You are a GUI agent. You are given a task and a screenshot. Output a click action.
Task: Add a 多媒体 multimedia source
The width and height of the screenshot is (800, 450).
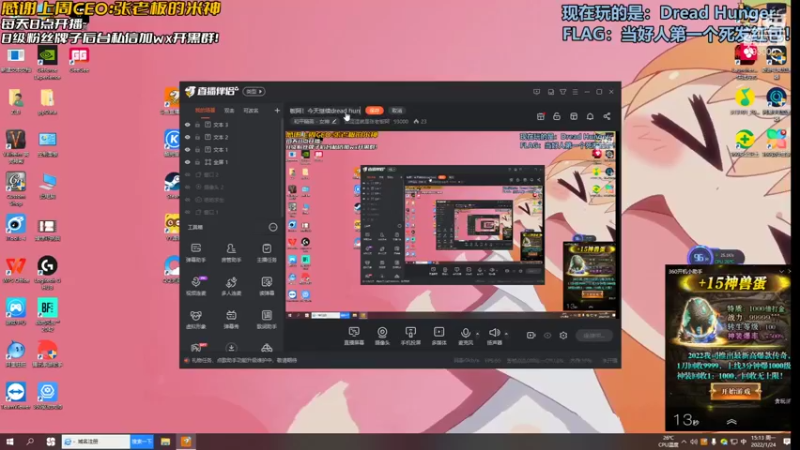(439, 336)
